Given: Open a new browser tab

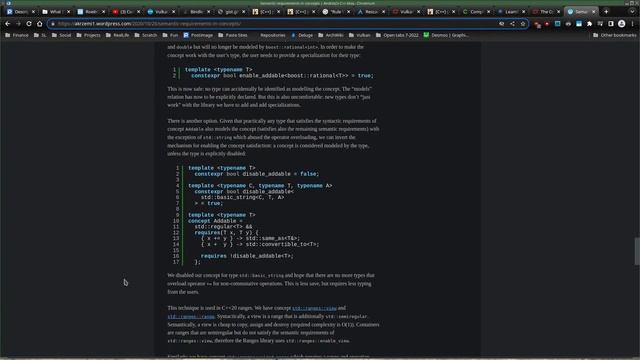Looking at the screenshot, I should coord(606,12).
